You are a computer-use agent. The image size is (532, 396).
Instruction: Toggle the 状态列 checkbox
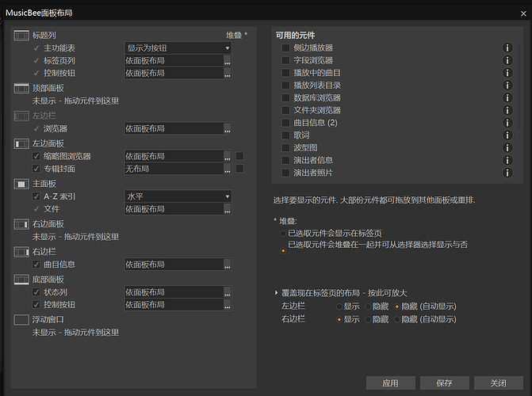(36, 292)
